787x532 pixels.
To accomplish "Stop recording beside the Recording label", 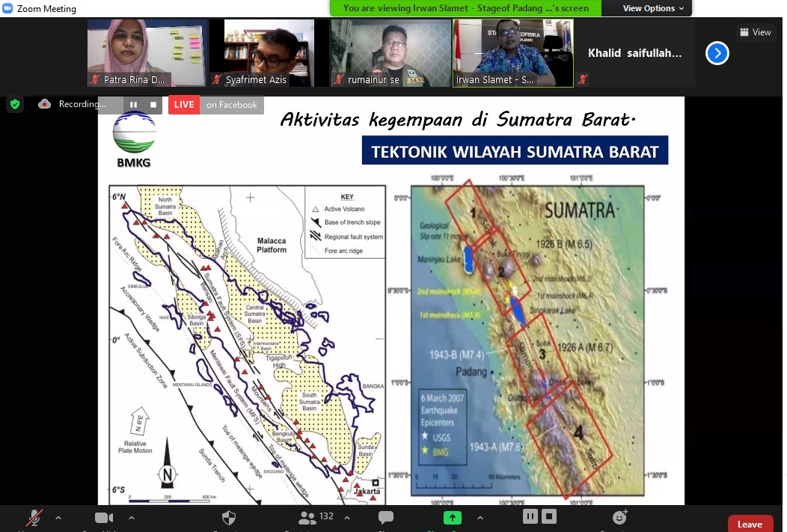I will coord(153,105).
